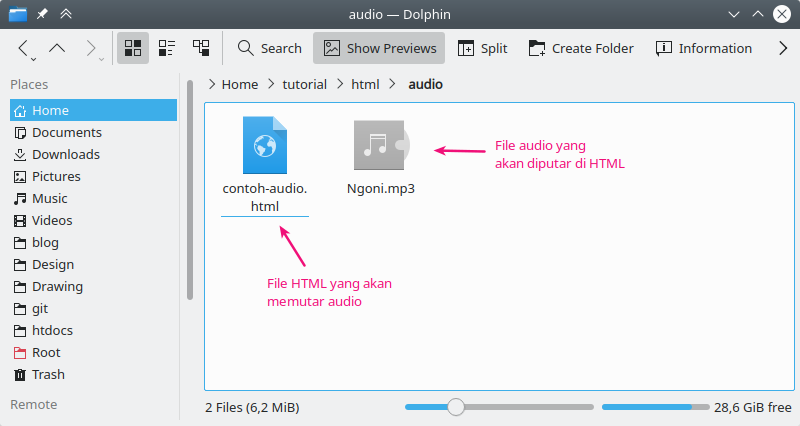The height and width of the screenshot is (426, 800).
Task: Open Music in Places
Action: (93, 198)
